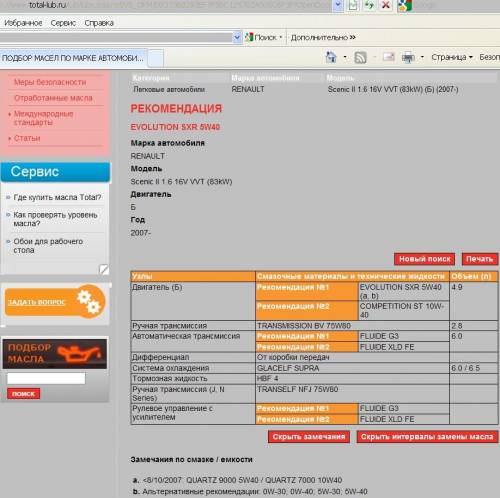500x498 pixels.
Task: Click the blue Сервис section header
Action: coord(55,172)
